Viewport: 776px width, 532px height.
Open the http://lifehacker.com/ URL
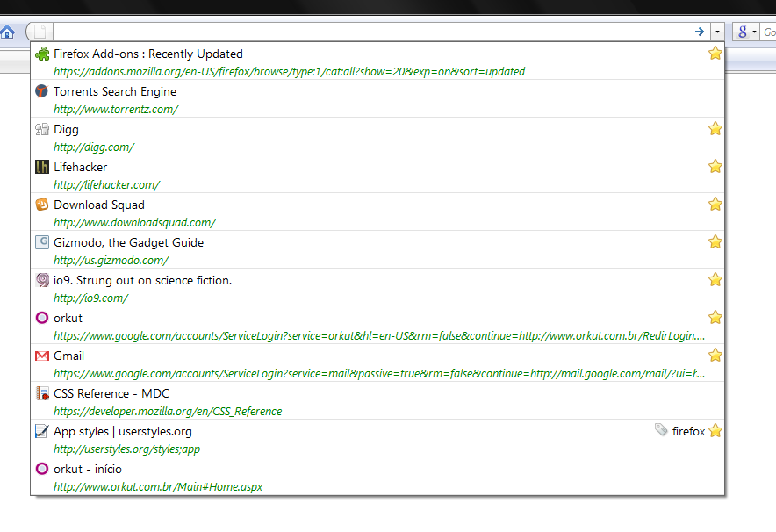pos(106,185)
